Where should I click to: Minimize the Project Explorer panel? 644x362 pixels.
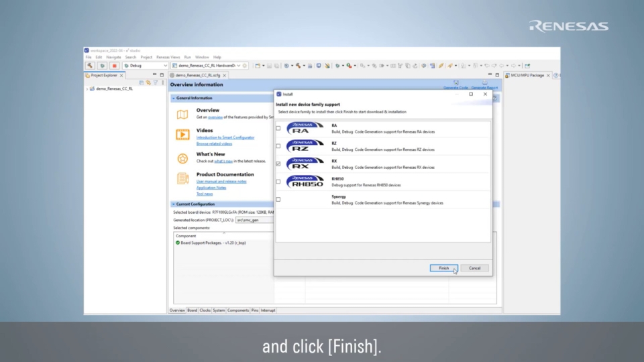154,75
